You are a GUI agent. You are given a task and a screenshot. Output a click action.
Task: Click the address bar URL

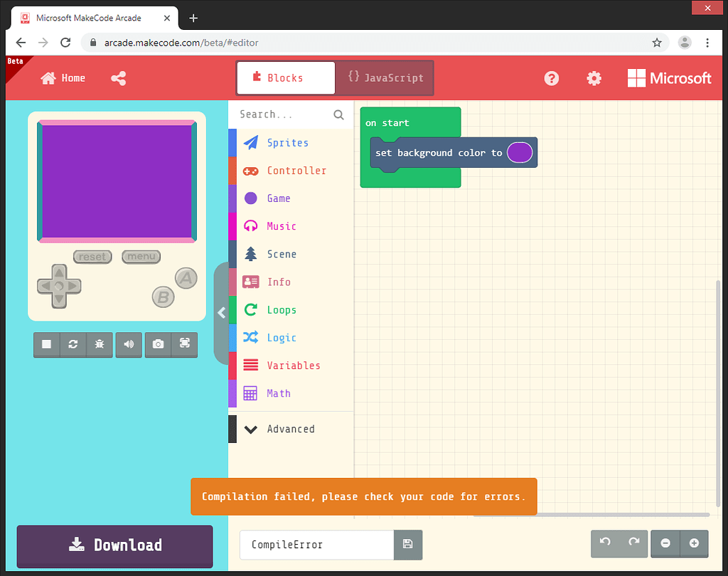[x=181, y=43]
